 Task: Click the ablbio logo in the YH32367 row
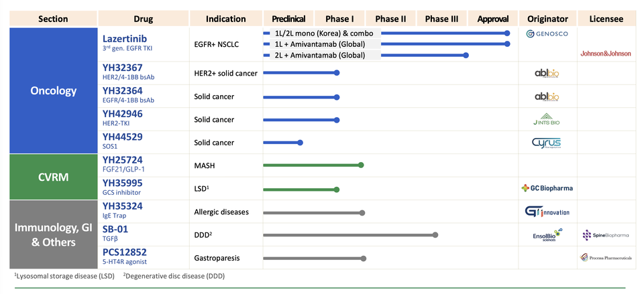547,74
